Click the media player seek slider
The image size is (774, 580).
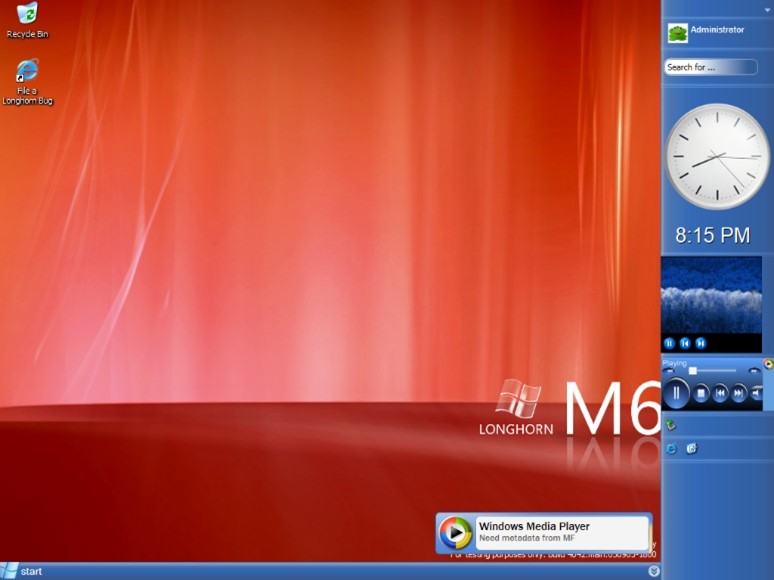pyautogui.click(x=712, y=370)
